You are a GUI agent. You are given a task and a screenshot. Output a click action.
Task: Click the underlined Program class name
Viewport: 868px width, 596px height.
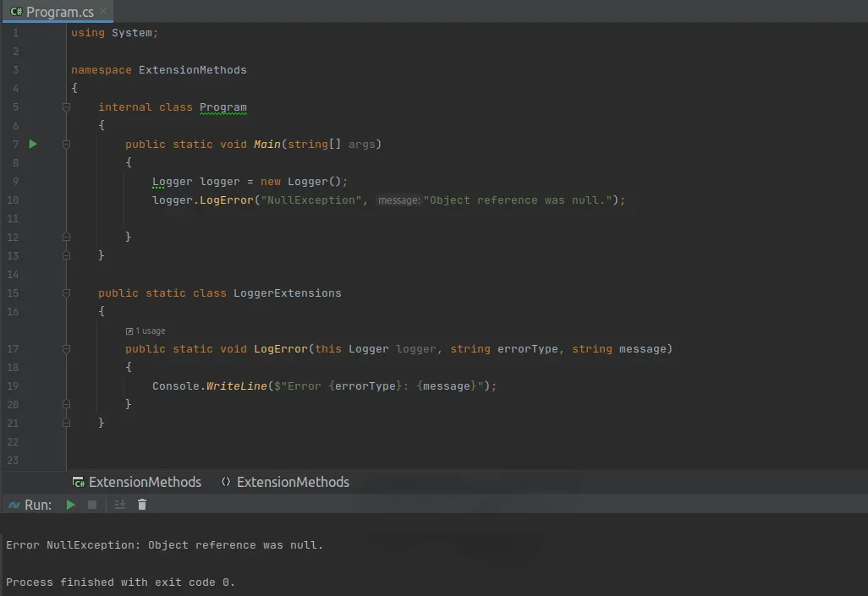pos(222,107)
